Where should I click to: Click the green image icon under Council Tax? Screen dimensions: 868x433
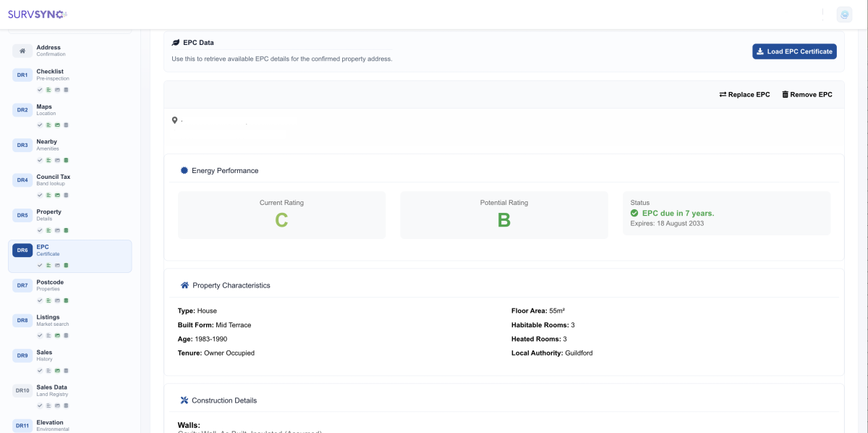pyautogui.click(x=57, y=196)
